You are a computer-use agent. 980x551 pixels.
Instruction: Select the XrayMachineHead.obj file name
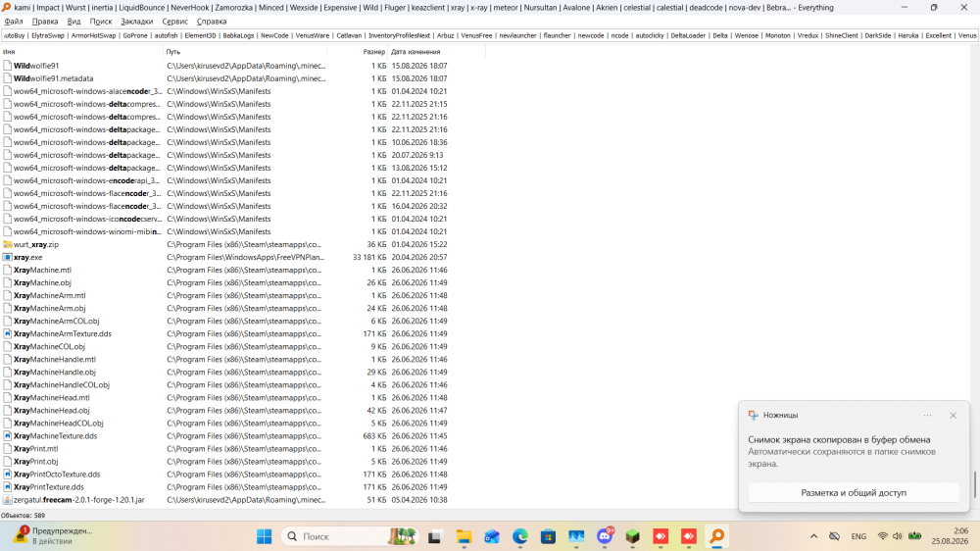51,410
